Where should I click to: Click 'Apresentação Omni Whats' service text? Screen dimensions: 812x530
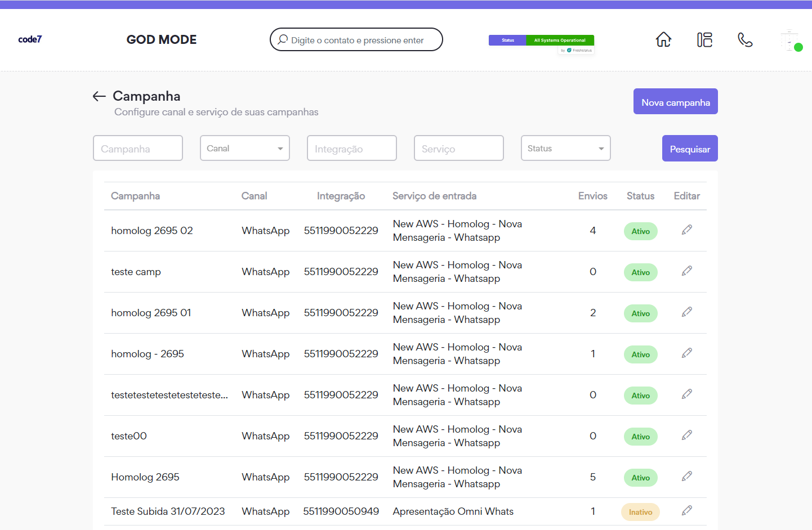(453, 511)
